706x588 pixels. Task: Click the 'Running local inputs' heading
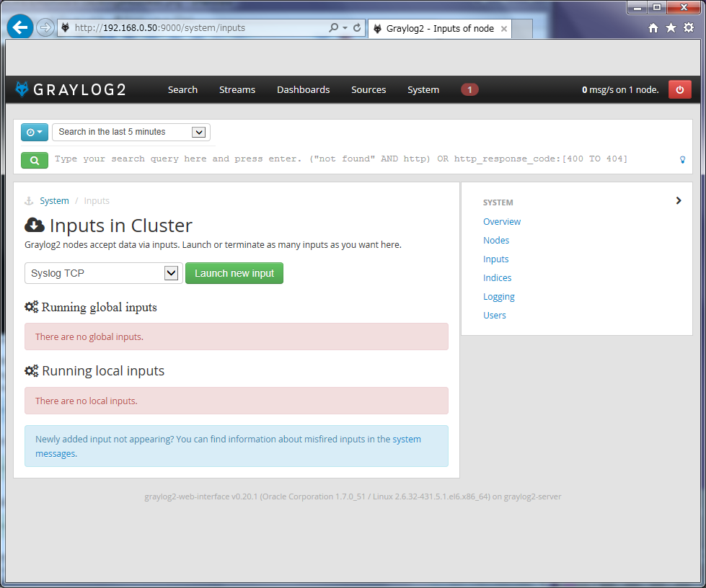point(103,370)
